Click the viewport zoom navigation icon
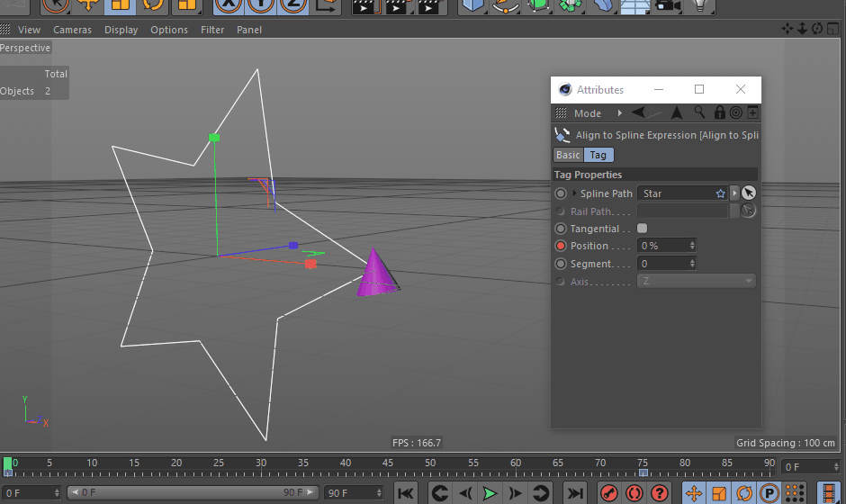This screenshot has height=504, width=846. 802,29
